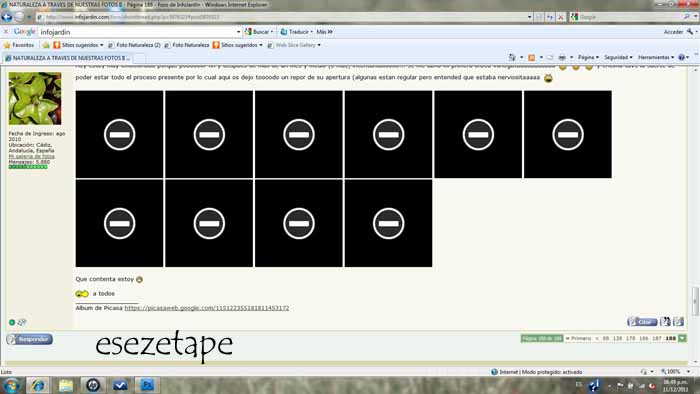Viewport: 700px width, 394px height.
Task: Click the Windows Start orb
Action: tap(11, 385)
